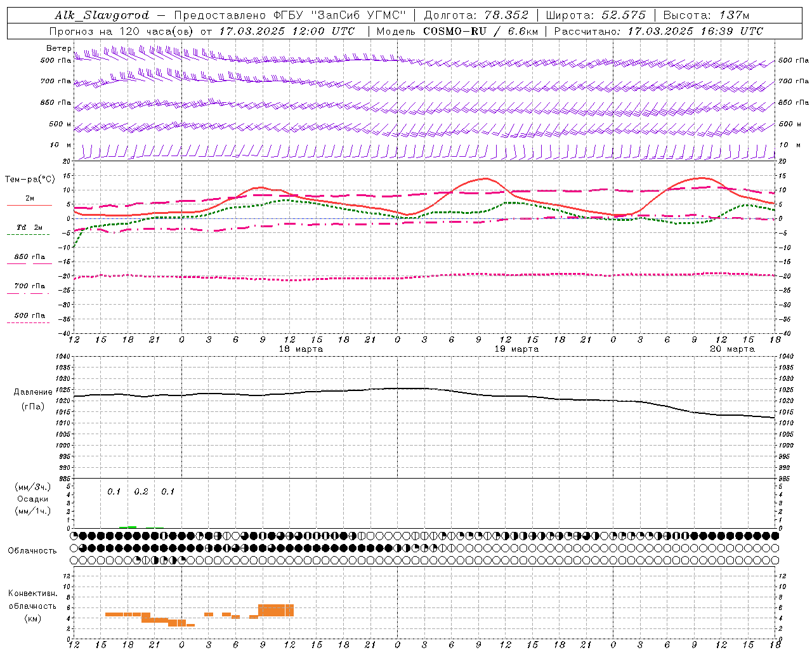Click the Давление pressure panel label
Screen dimensions: 812x650
pos(33,392)
